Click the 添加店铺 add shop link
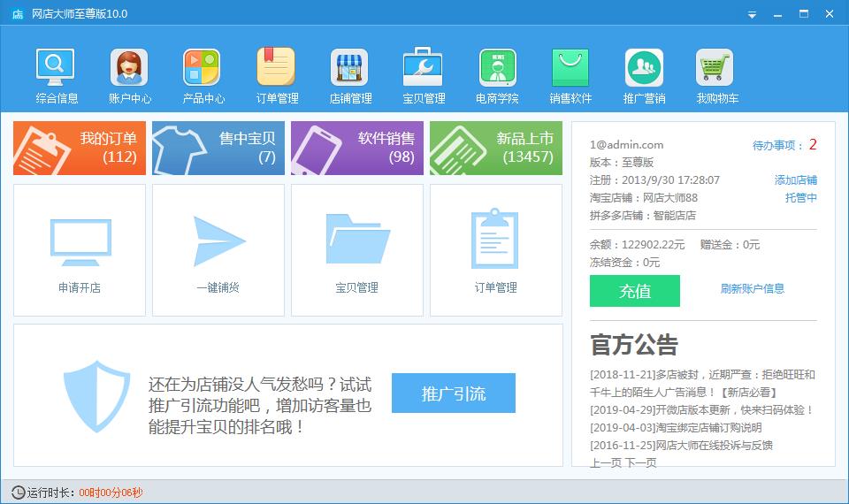The image size is (849, 504). point(795,180)
